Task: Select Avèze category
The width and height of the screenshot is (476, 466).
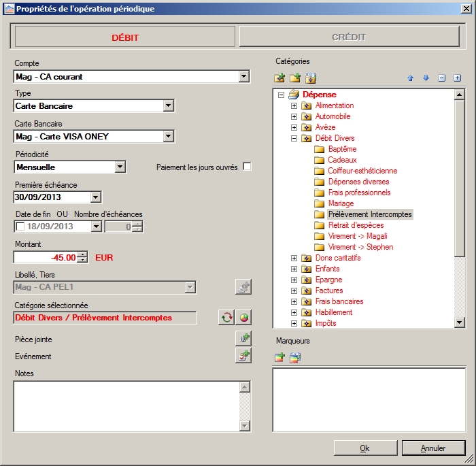Action: [x=325, y=127]
